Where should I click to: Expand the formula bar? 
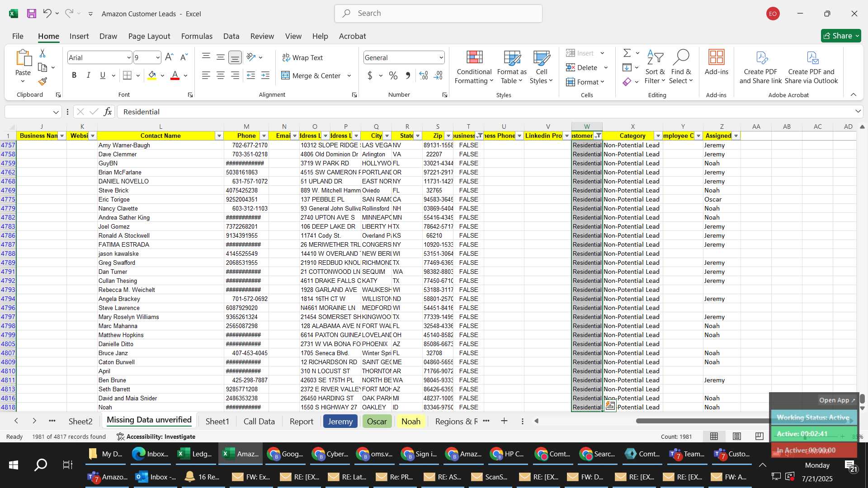858,111
